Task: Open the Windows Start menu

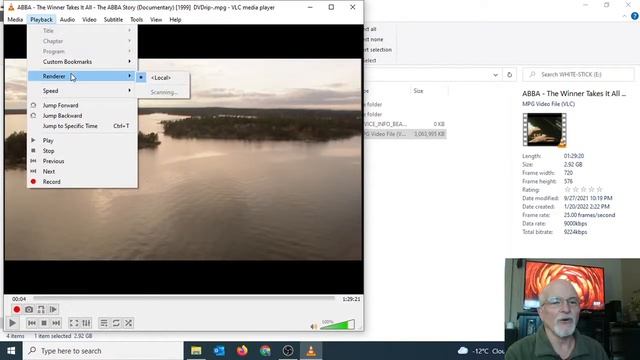Action: (x=11, y=351)
